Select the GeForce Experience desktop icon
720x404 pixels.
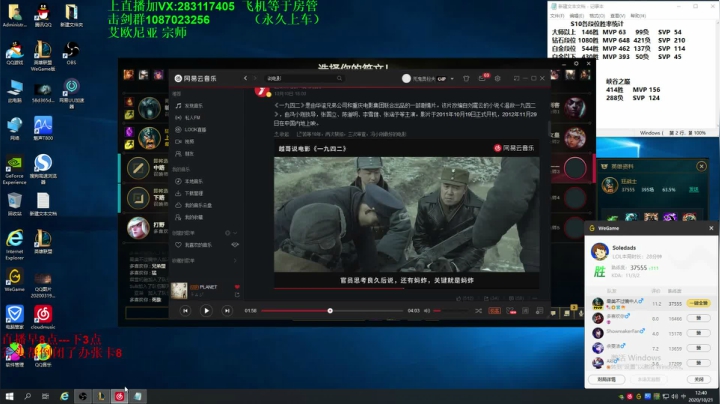point(15,170)
